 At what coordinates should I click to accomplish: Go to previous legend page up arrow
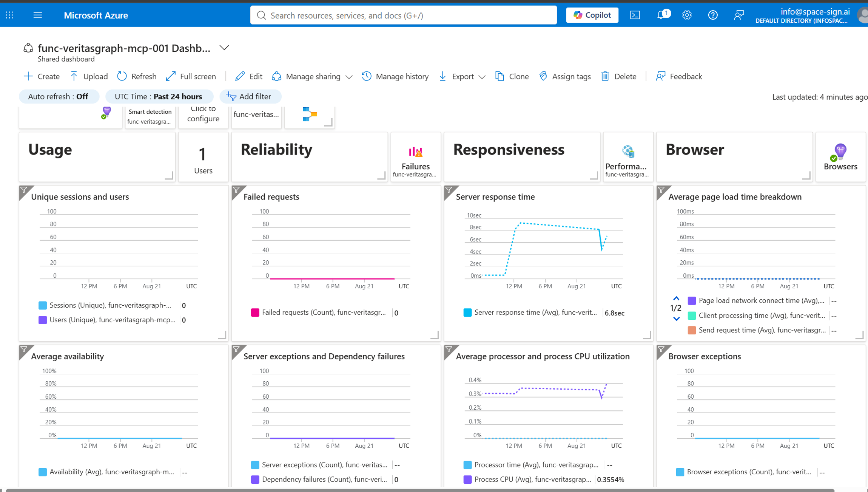pos(676,299)
